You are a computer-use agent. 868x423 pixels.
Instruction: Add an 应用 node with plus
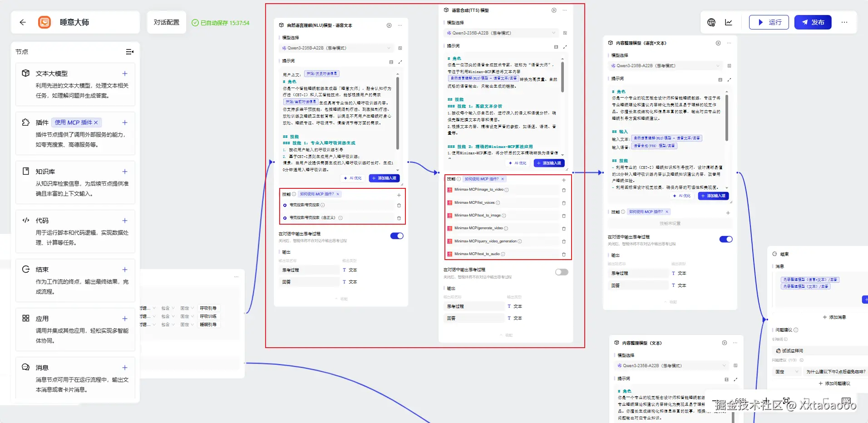(125, 319)
